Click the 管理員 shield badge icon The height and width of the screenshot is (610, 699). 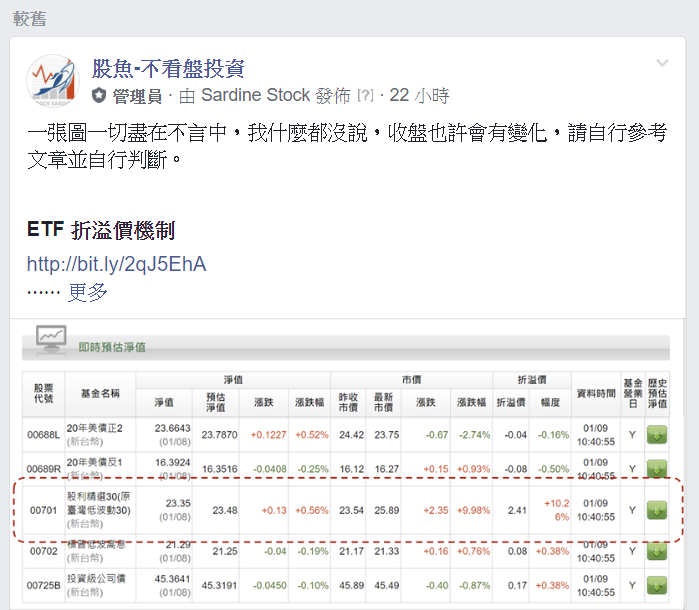[x=99, y=95]
